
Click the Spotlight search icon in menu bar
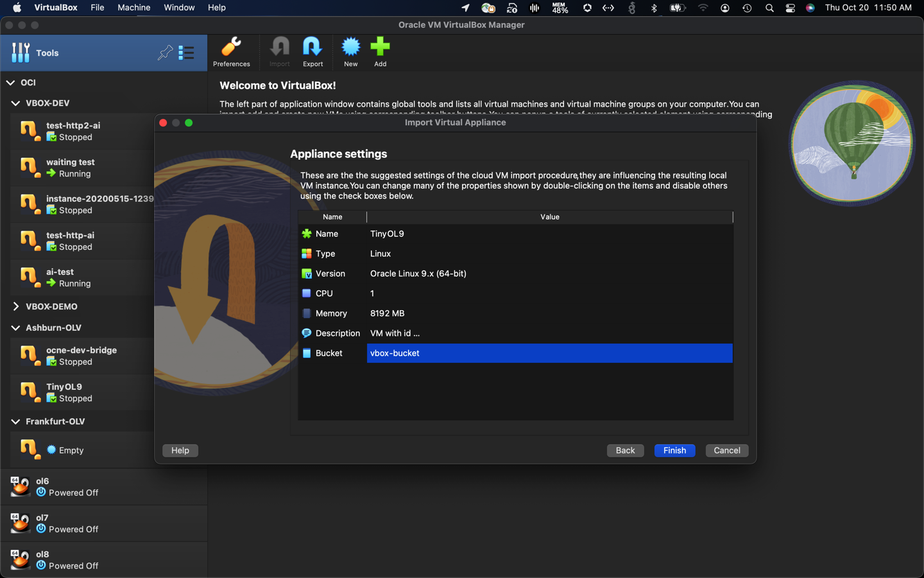click(x=768, y=8)
